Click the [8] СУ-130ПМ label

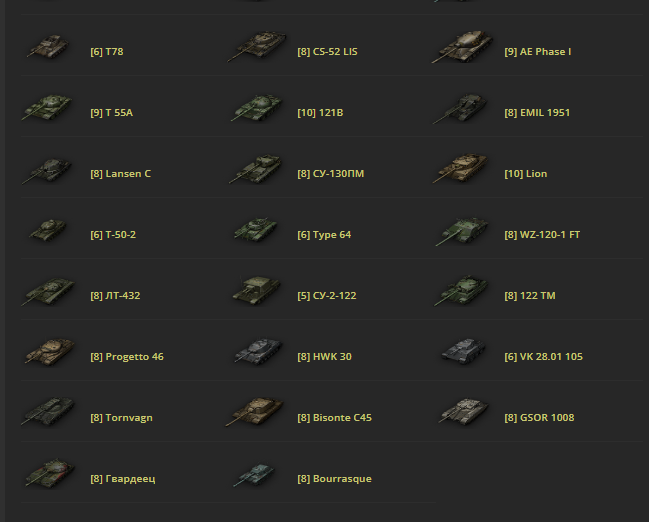coord(330,173)
